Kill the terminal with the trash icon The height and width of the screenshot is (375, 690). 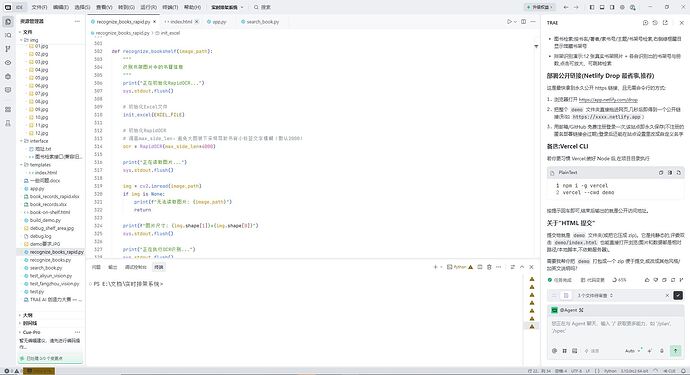489,267
